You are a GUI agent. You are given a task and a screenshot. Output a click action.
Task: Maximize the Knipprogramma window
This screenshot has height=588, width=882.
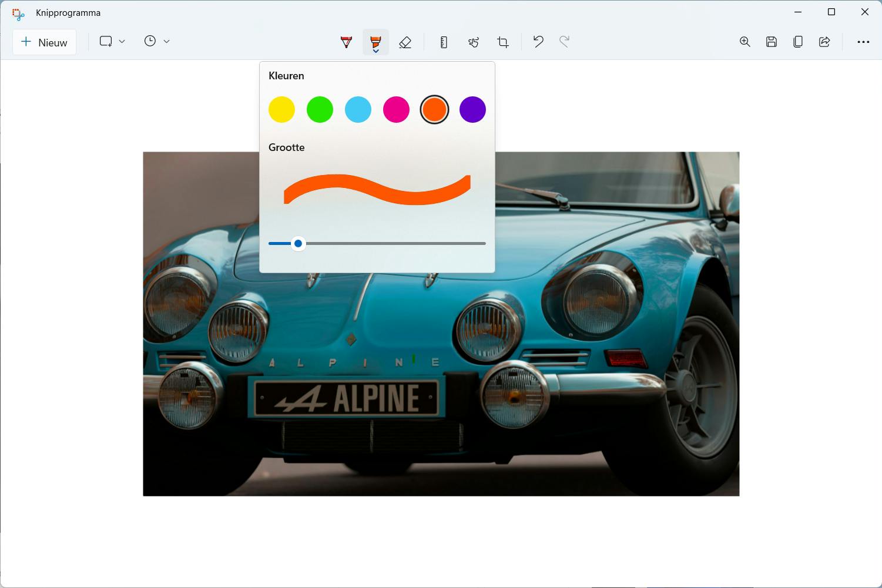tap(831, 12)
